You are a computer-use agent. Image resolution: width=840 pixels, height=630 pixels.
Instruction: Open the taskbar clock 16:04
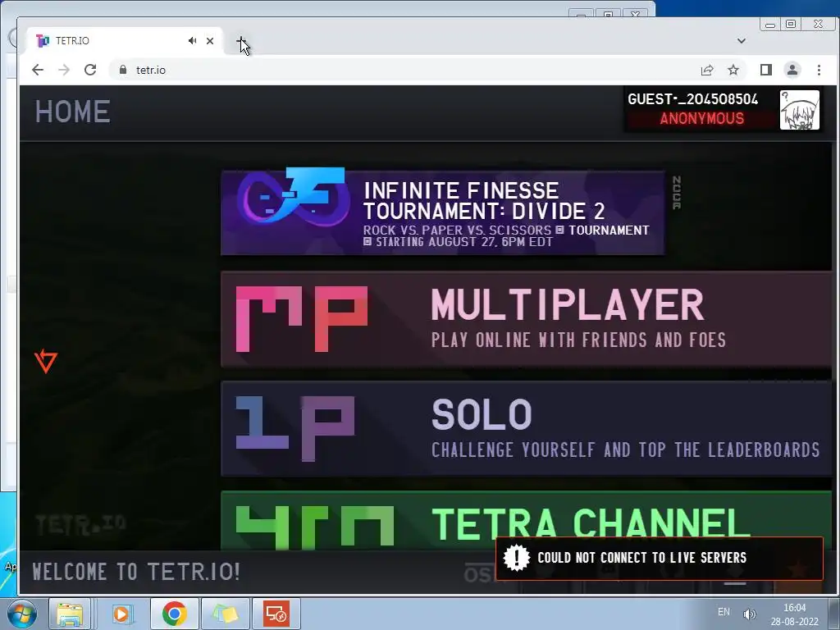pyautogui.click(x=794, y=614)
